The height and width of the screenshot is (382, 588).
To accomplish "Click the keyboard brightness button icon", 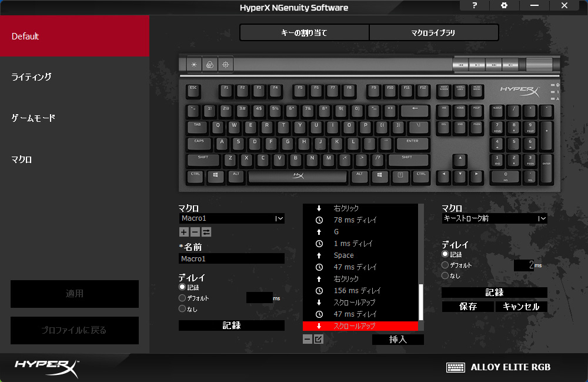I will (x=194, y=65).
